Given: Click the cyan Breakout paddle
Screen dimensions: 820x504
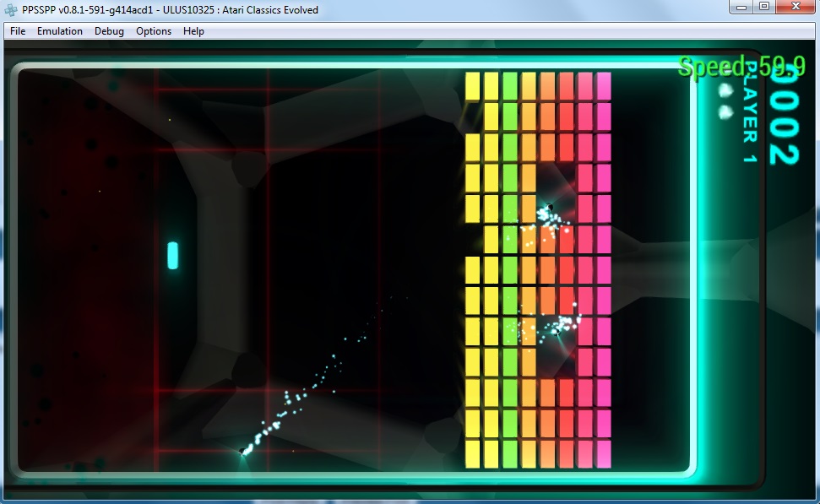Looking at the screenshot, I should coord(172,255).
